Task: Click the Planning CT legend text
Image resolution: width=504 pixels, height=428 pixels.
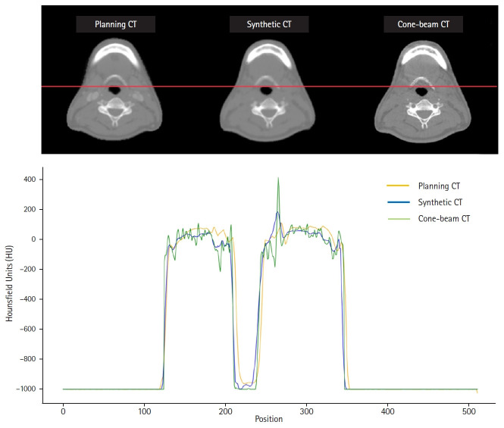Action: (441, 185)
